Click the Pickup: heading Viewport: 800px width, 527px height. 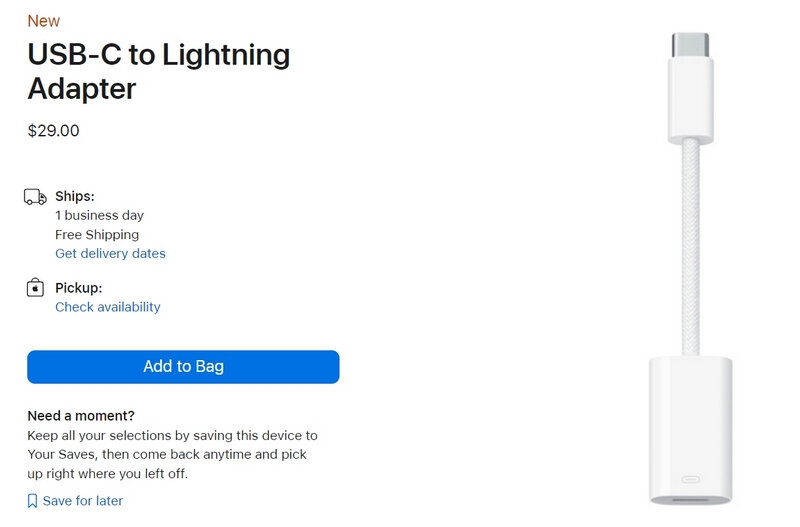tap(79, 288)
